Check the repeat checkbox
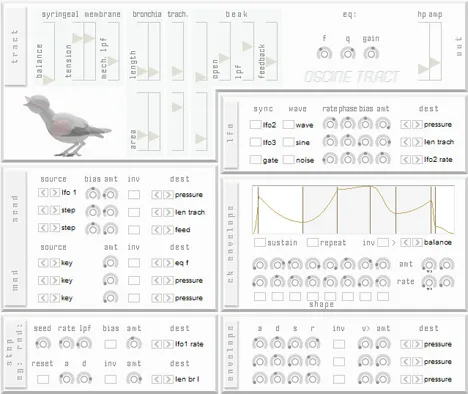The image size is (468, 394). click(x=312, y=242)
